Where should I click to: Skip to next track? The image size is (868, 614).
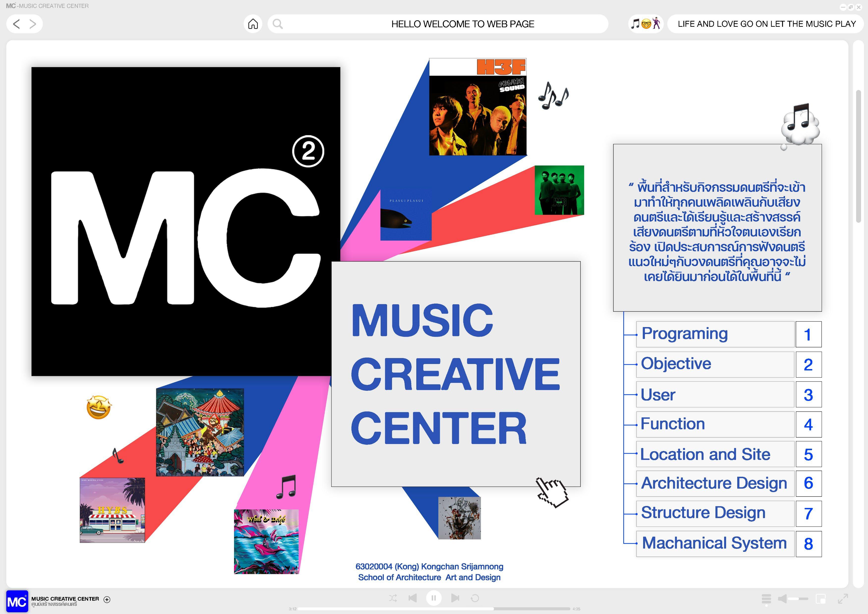point(455,598)
